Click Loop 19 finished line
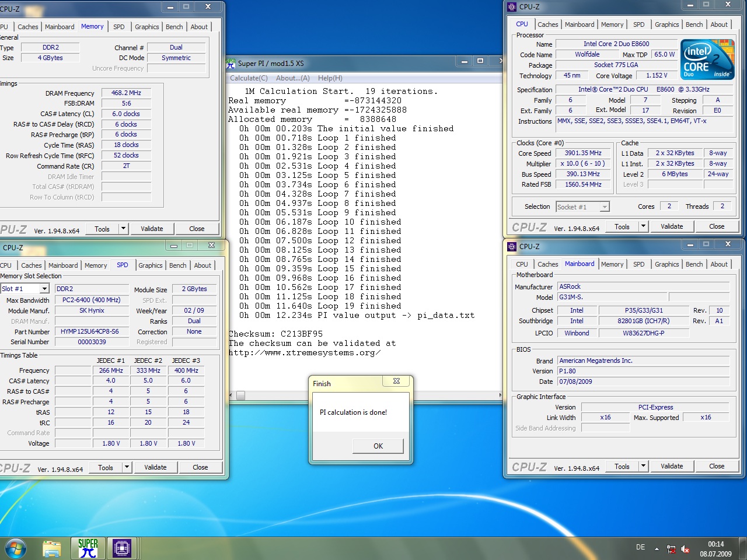747x560 pixels. (x=320, y=306)
